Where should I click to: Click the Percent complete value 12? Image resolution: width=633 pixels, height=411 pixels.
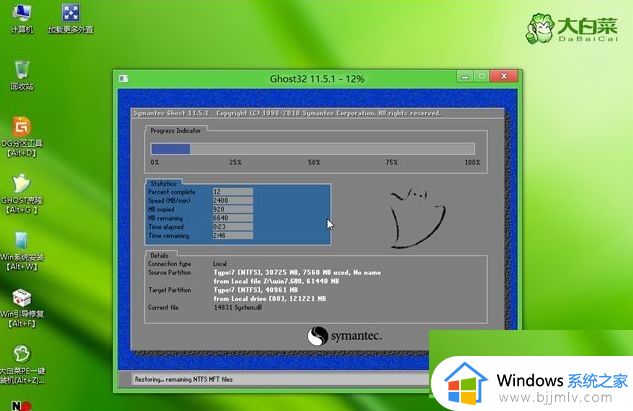tap(233, 192)
